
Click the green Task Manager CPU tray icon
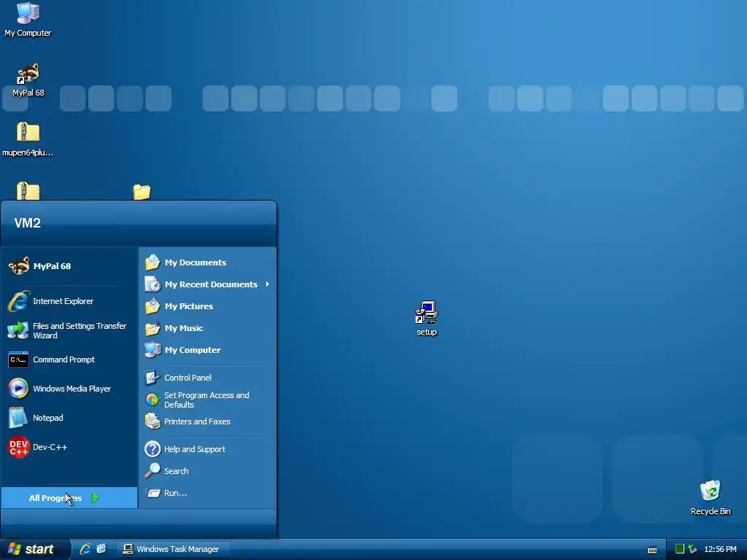[x=680, y=549]
